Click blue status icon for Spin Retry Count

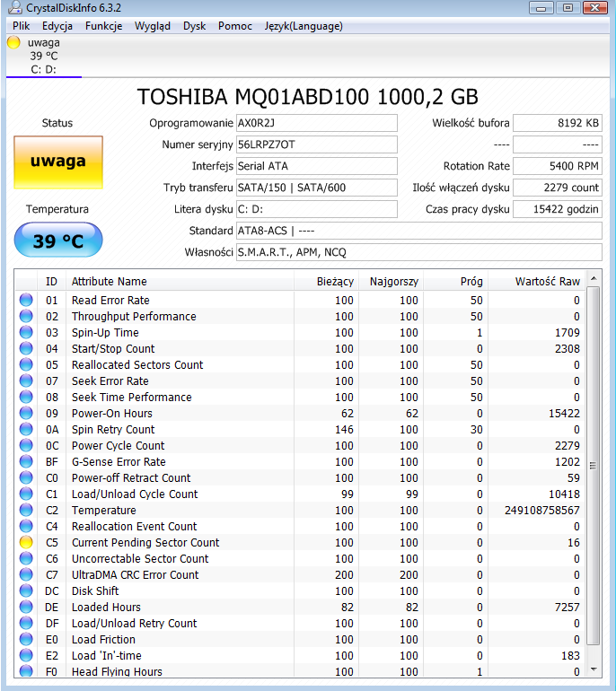26,429
